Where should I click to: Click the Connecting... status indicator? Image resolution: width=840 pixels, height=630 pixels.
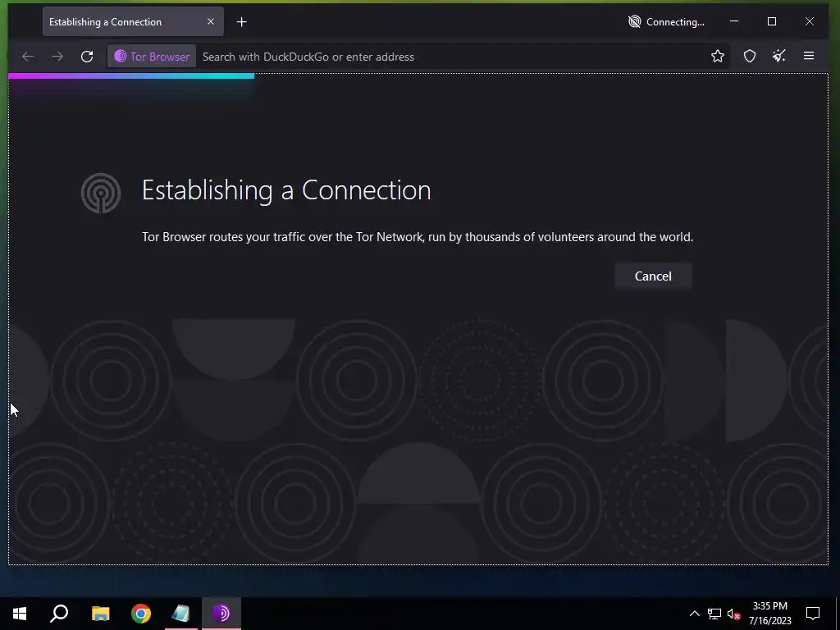[666, 22]
